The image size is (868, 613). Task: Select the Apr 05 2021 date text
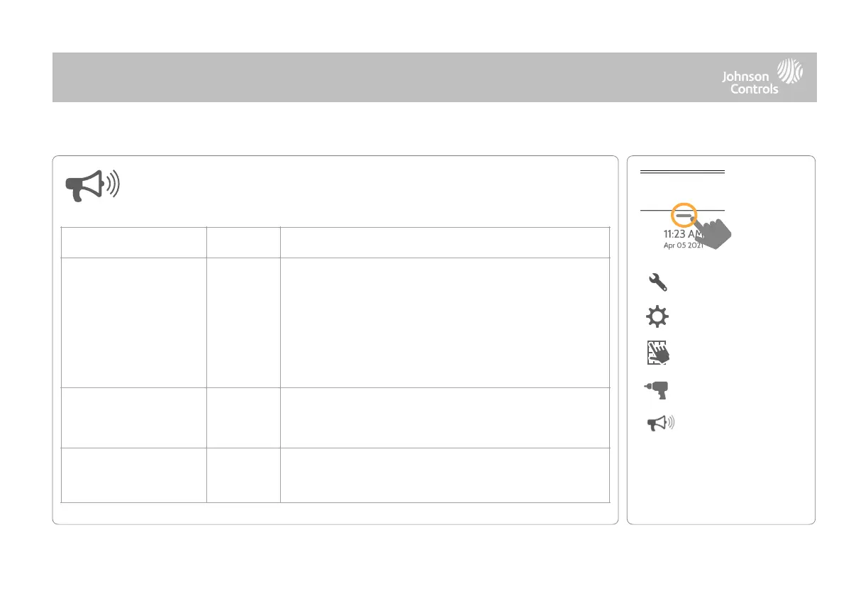pyautogui.click(x=673, y=245)
